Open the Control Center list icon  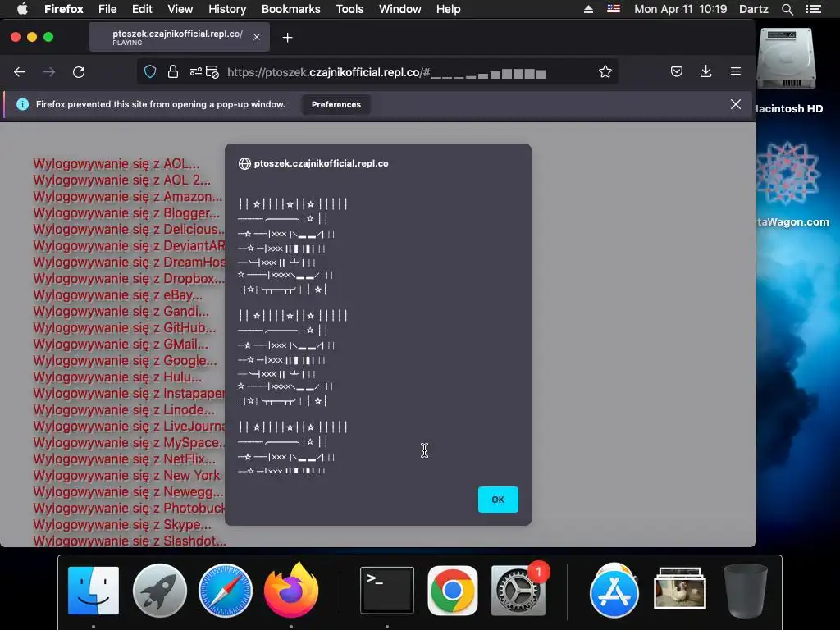point(813,9)
